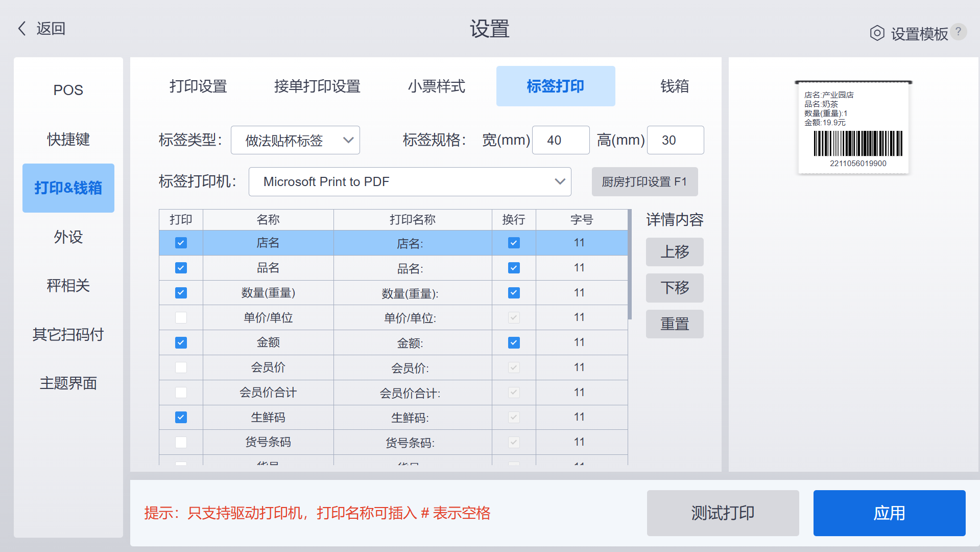Open the 设置模板 hexagon gear icon
Viewport: 980px width, 552px height.
coord(877,33)
